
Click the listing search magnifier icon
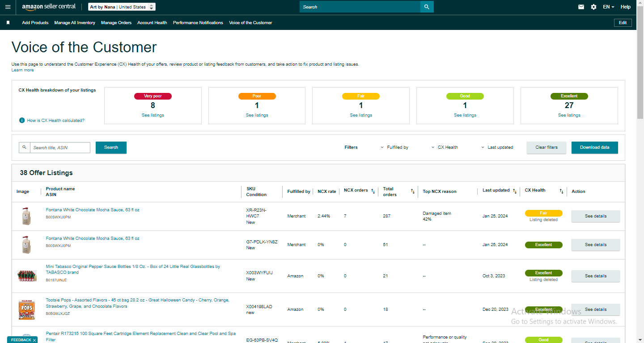point(25,147)
